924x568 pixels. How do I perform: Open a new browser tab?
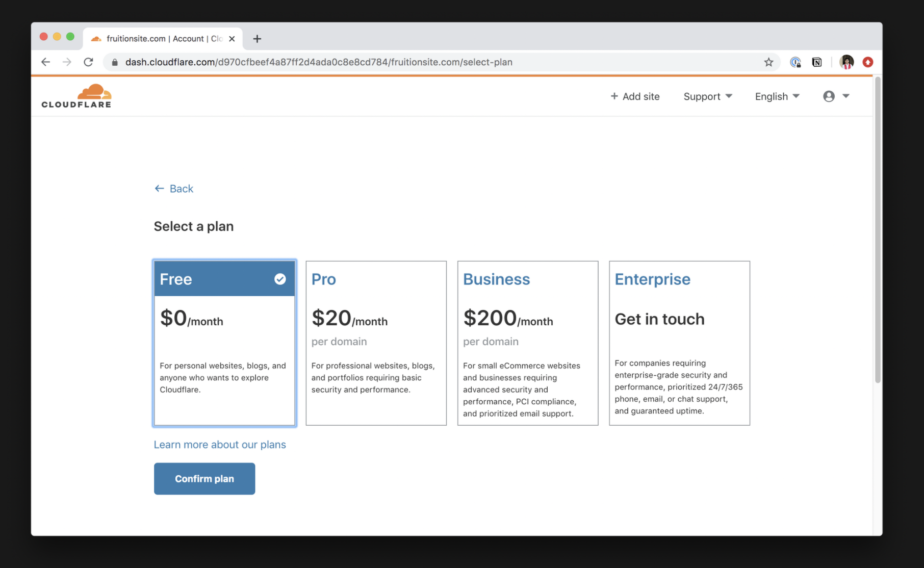pos(257,39)
